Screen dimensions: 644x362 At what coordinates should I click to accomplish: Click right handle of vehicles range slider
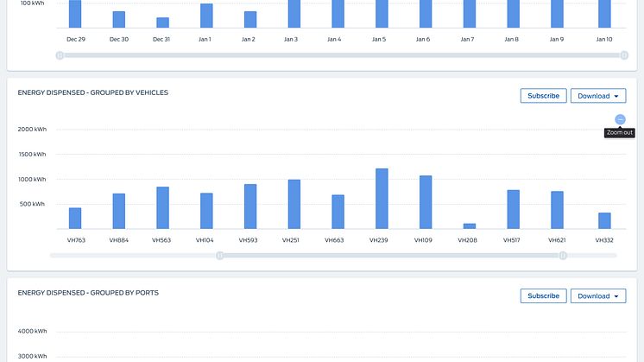pos(563,255)
